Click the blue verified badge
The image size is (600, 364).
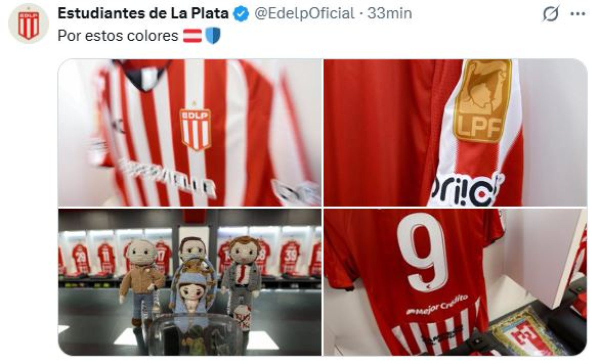pyautogui.click(x=242, y=14)
